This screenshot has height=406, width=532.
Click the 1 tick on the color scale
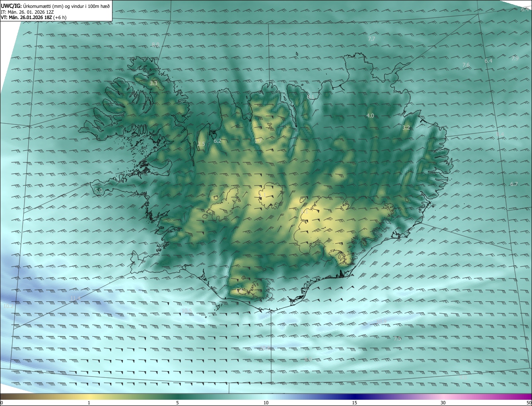tap(89, 403)
